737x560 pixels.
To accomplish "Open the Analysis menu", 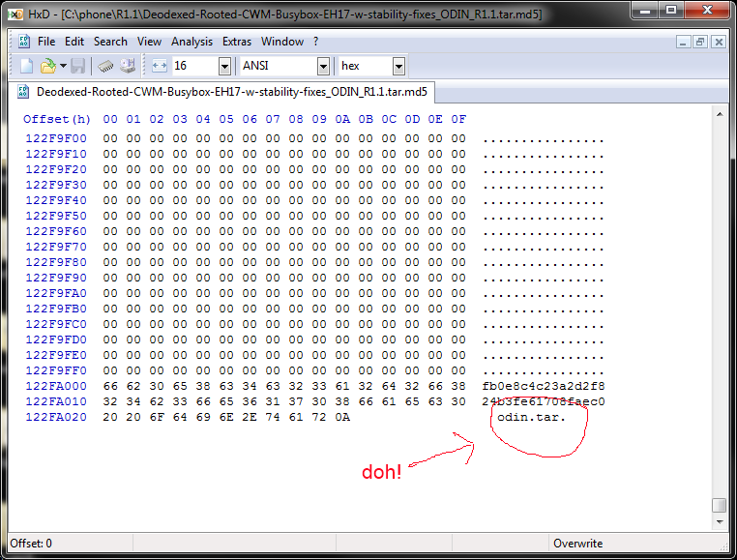I will [x=192, y=42].
